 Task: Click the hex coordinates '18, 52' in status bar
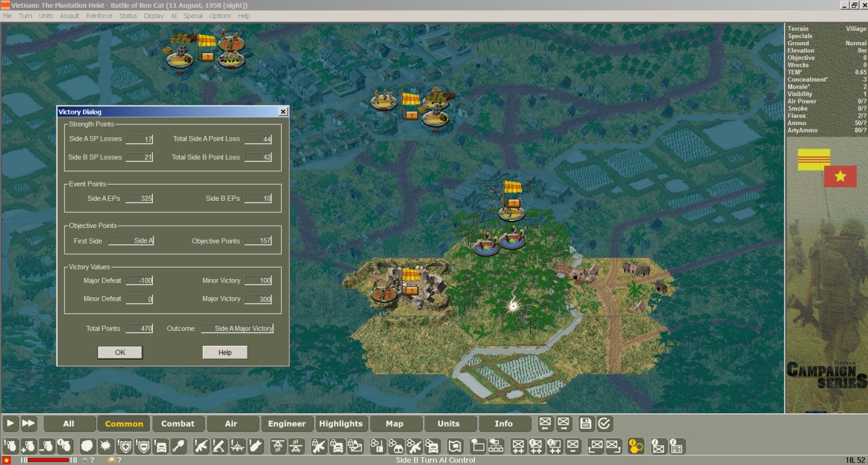click(856, 460)
